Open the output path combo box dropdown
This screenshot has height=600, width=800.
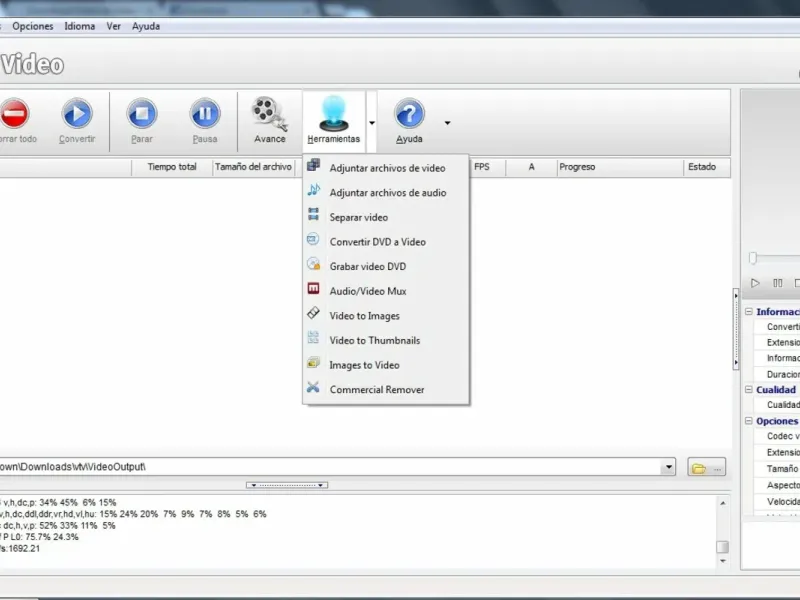(x=668, y=467)
